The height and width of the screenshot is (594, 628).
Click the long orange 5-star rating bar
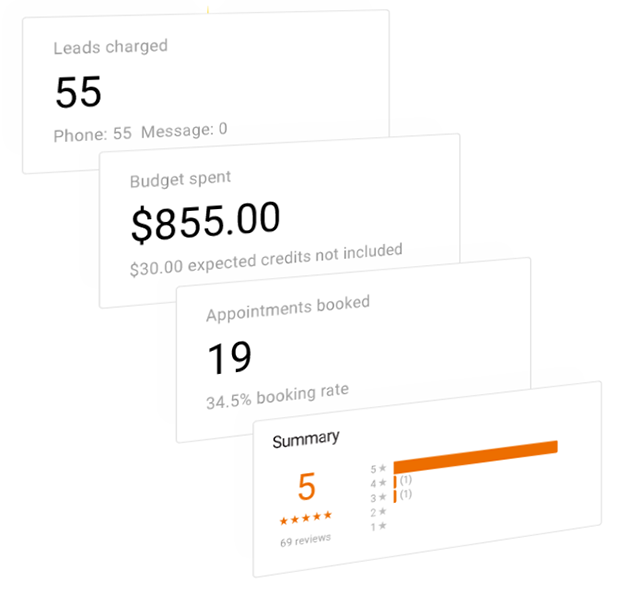(475, 456)
